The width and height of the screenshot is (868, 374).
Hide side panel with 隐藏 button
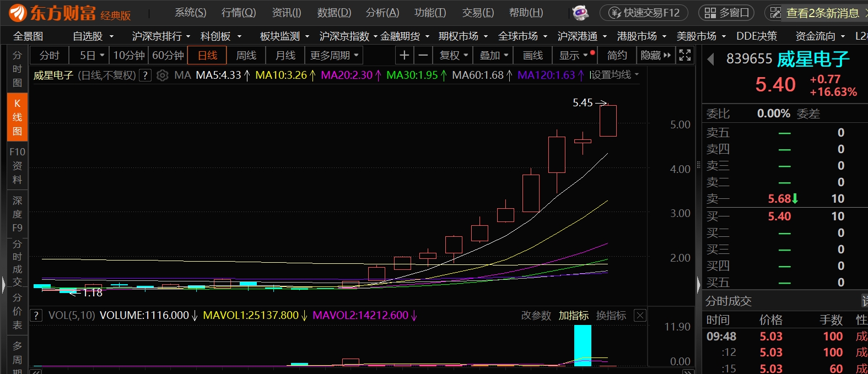(x=656, y=55)
